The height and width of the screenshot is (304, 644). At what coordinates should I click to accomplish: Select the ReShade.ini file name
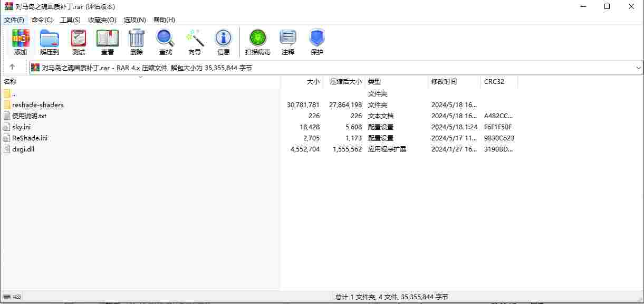click(30, 138)
